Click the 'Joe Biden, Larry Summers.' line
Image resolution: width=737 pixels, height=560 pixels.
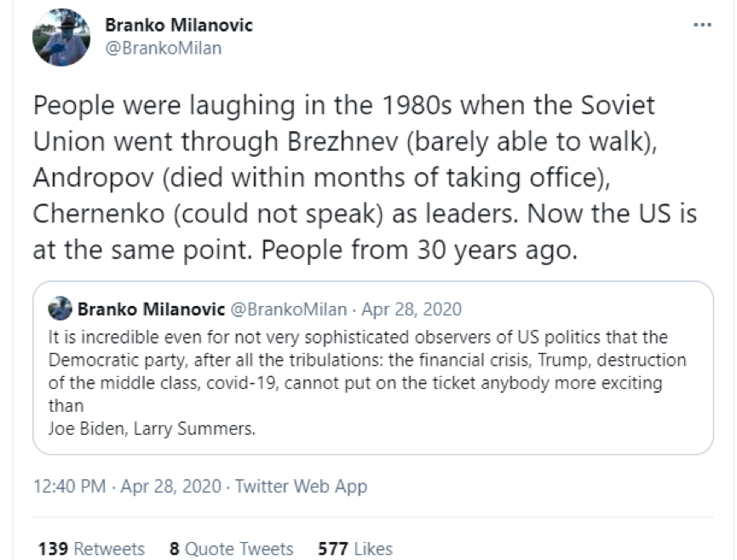click(144, 429)
